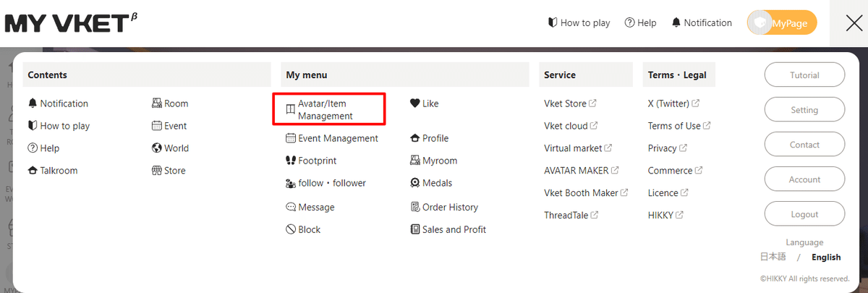Click the bell icon beside Notification in Contents

pos(33,103)
